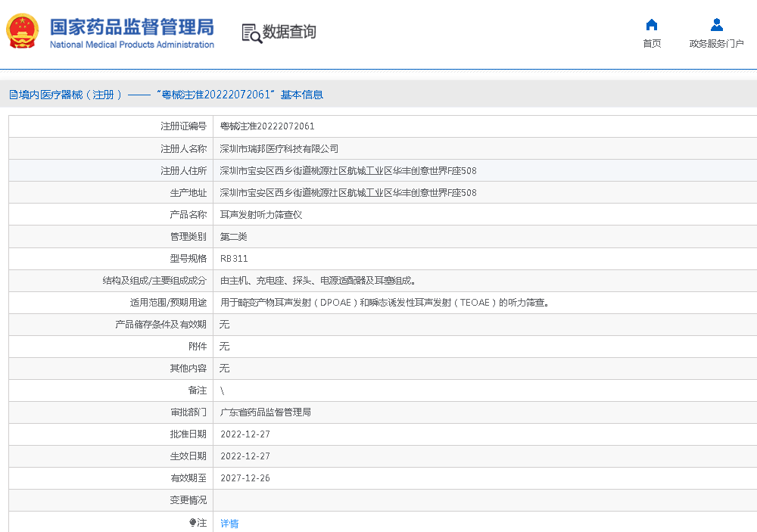Select registration number 粤械注准20222072061 in table
The width and height of the screenshot is (757, 532).
[266, 126]
